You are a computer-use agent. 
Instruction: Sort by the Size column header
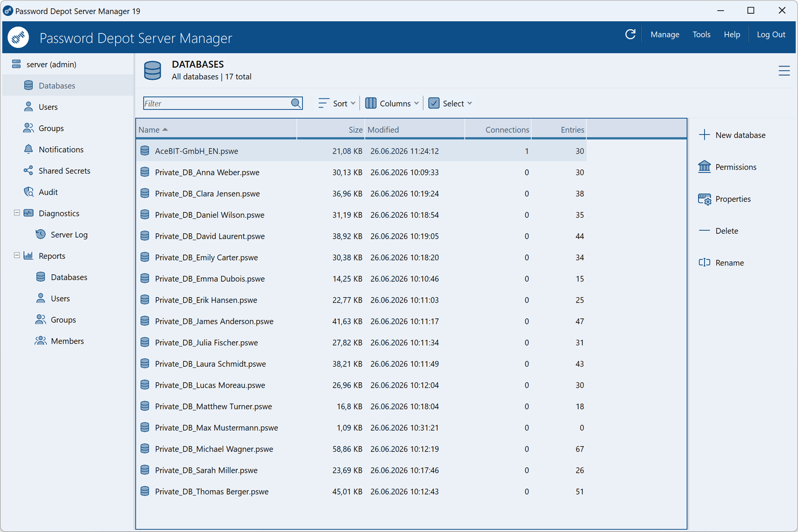[x=331, y=130]
